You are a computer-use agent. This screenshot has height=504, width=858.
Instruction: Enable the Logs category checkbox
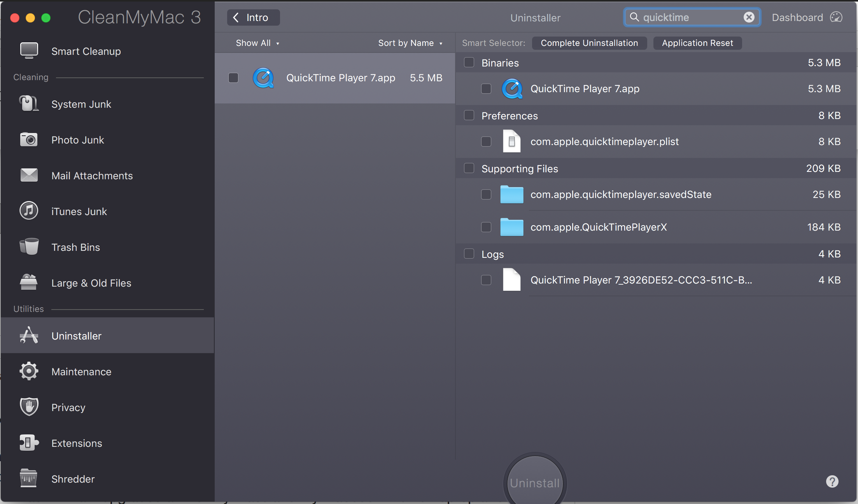click(469, 254)
